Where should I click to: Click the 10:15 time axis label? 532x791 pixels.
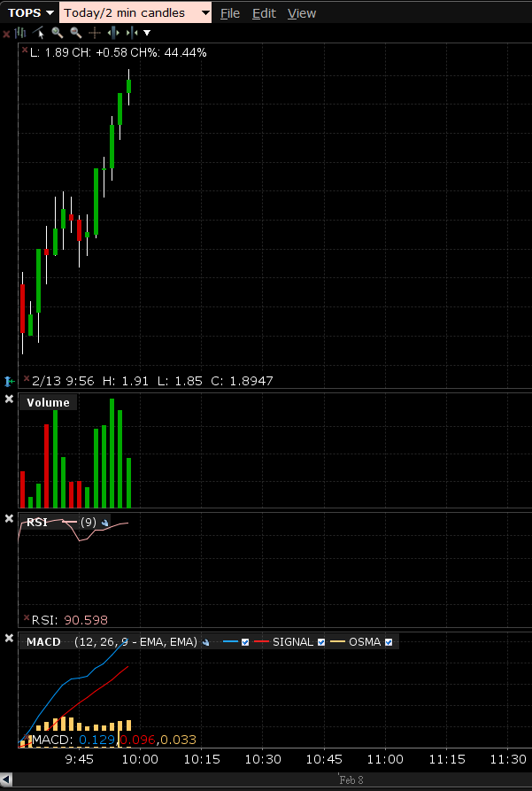[201, 759]
